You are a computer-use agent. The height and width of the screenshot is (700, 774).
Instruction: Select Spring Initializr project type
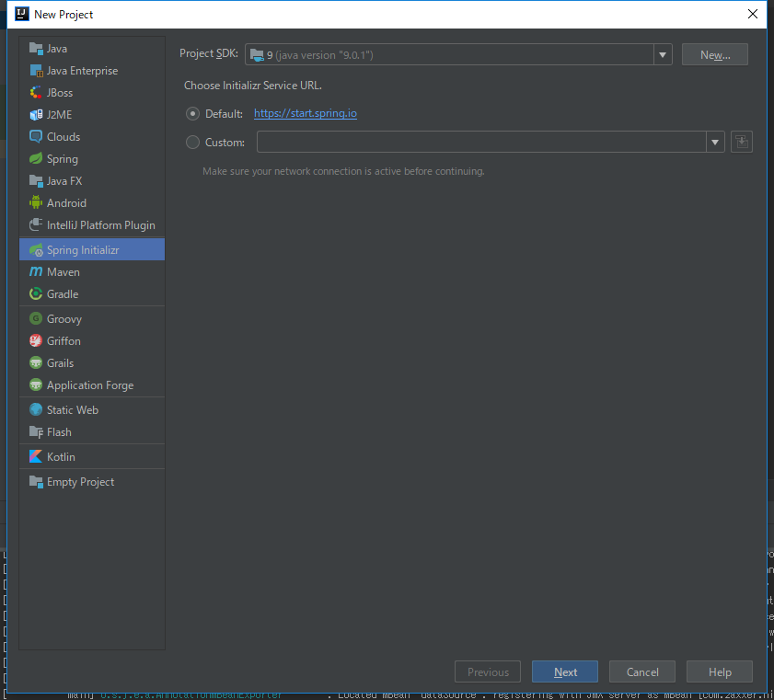(x=92, y=250)
